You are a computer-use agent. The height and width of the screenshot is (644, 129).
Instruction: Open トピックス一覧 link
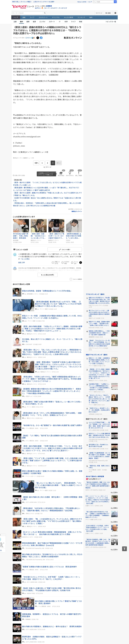point(111,22)
